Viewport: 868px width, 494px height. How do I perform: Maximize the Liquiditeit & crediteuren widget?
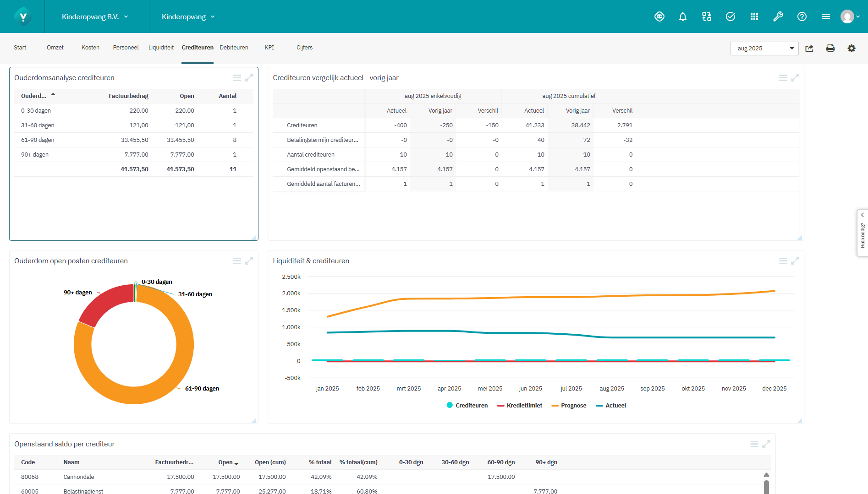[795, 261]
